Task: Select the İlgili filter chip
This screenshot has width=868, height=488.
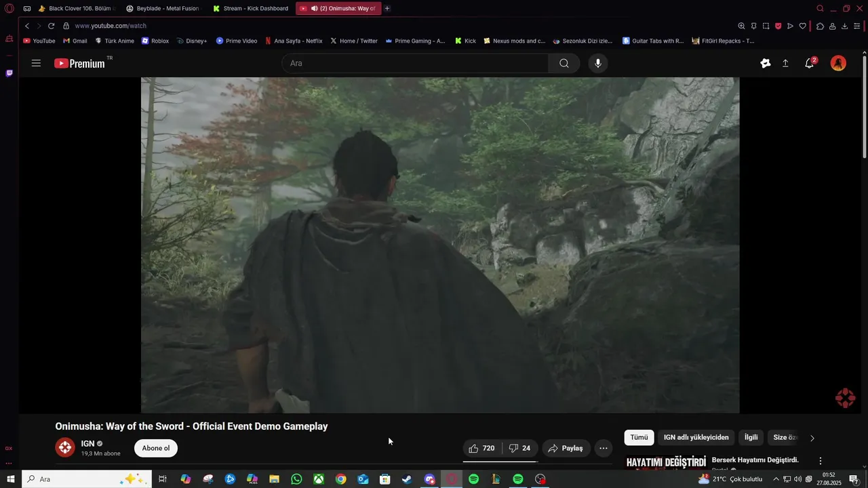Action: [751, 437]
